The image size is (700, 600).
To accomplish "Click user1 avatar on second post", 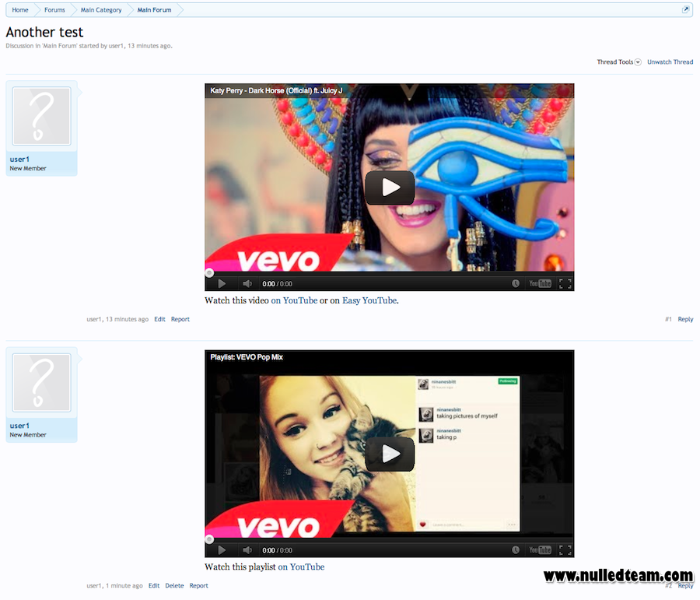I will point(41,383).
